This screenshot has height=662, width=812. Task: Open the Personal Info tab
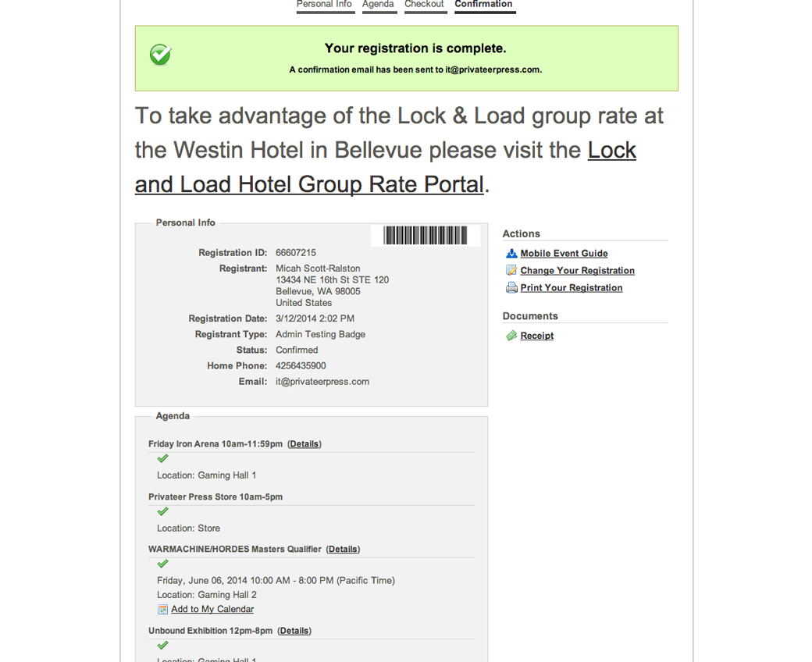point(324,5)
